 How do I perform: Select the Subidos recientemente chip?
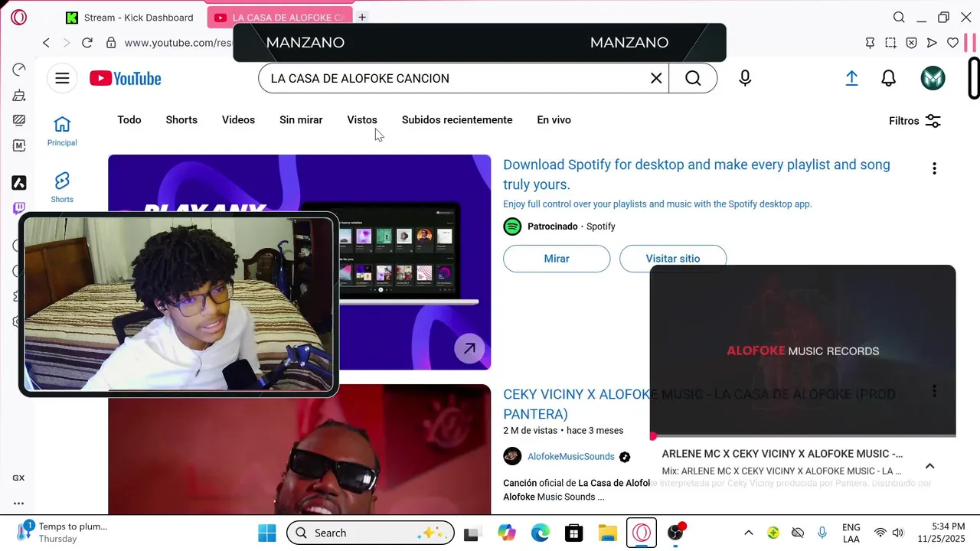[x=457, y=120]
